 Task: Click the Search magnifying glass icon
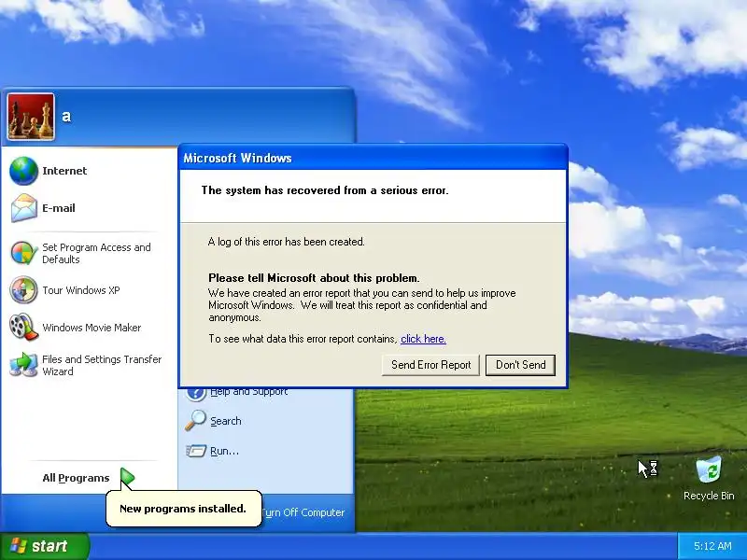(x=196, y=421)
